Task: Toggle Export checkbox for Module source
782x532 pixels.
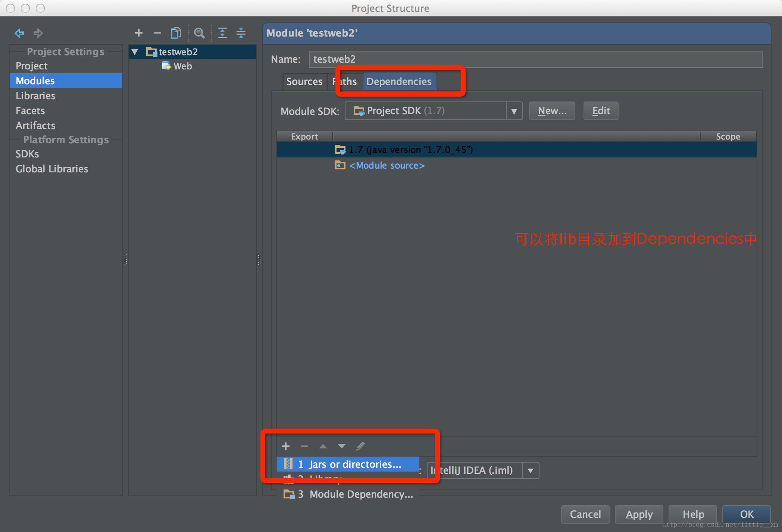Action: tap(304, 165)
